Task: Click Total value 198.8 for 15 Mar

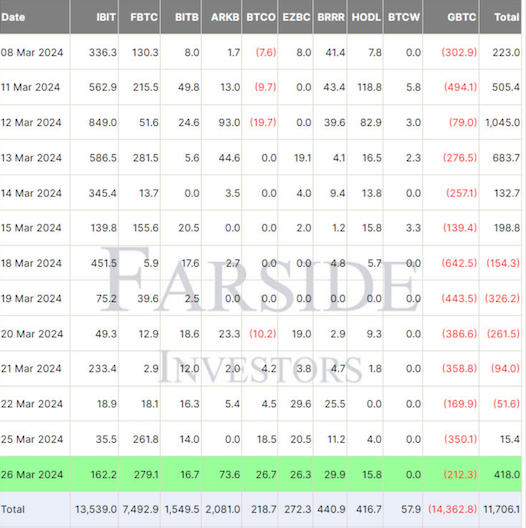Action: tap(507, 228)
